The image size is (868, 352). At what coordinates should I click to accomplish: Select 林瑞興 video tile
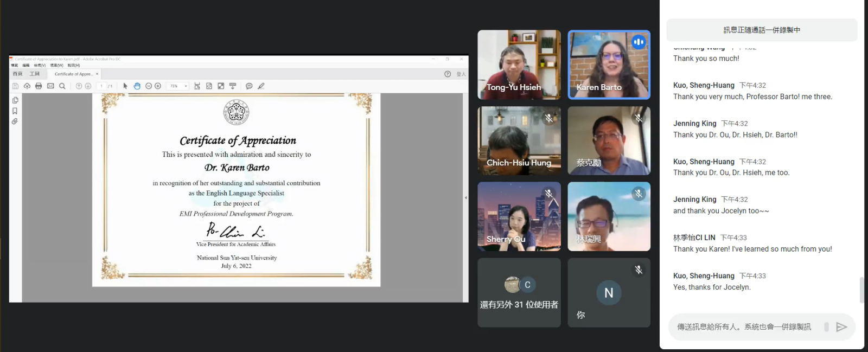609,216
